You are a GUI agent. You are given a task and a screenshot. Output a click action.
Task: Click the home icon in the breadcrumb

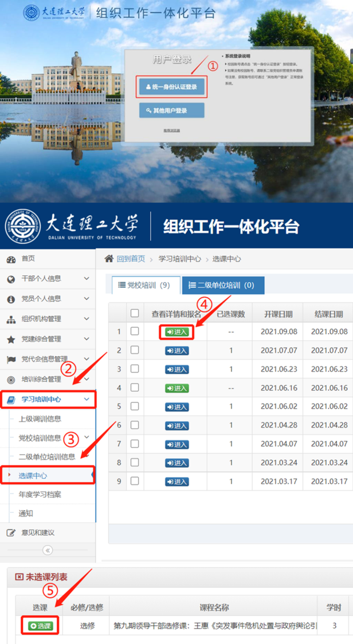pyautogui.click(x=109, y=259)
